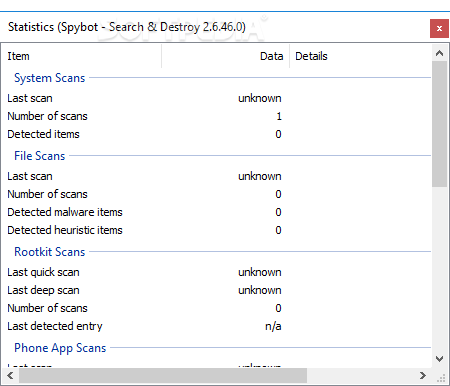Select the Last quick scan label

point(43,272)
